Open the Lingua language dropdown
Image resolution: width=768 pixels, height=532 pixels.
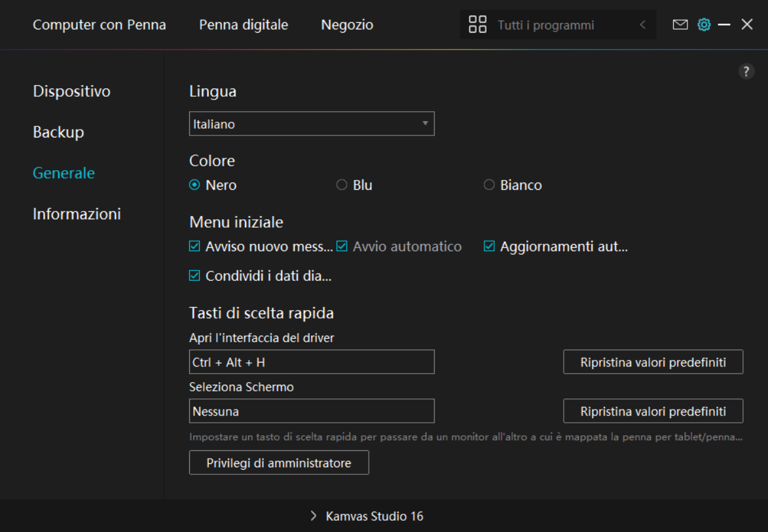point(312,124)
